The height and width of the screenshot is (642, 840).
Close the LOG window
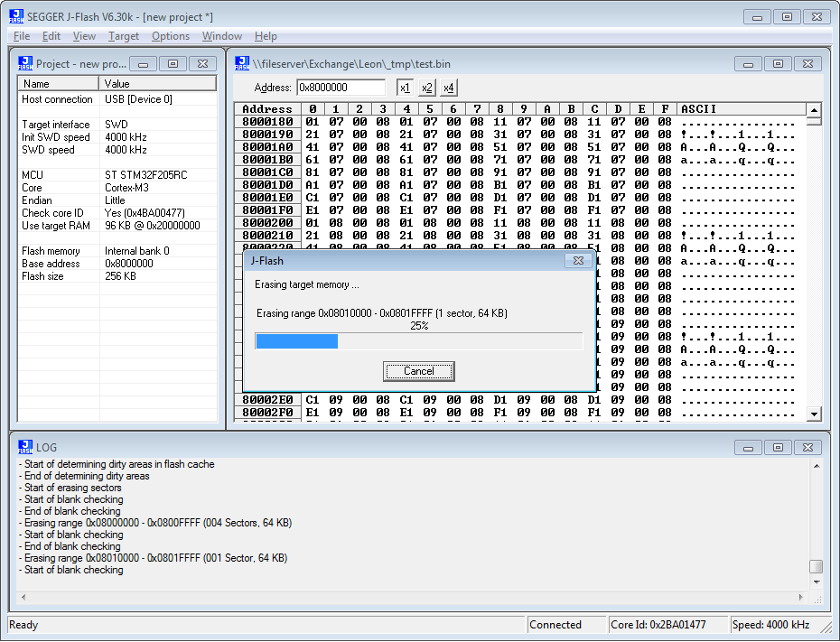[x=807, y=447]
